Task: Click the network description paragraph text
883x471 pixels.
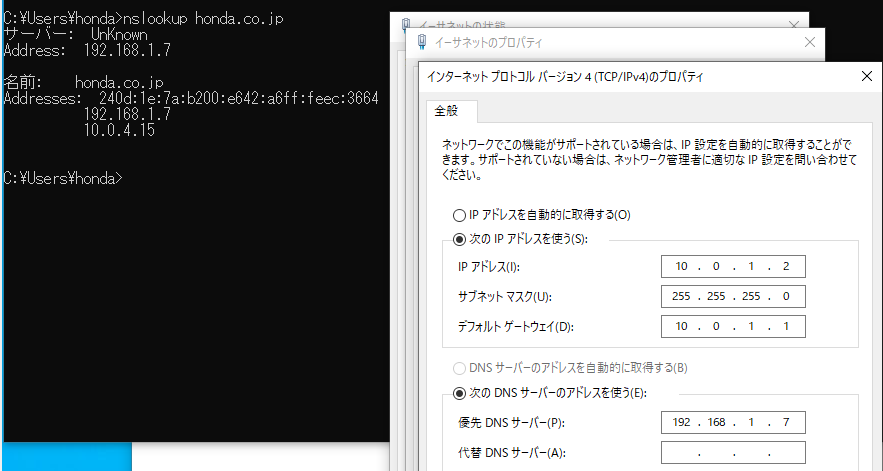Action: (649, 159)
